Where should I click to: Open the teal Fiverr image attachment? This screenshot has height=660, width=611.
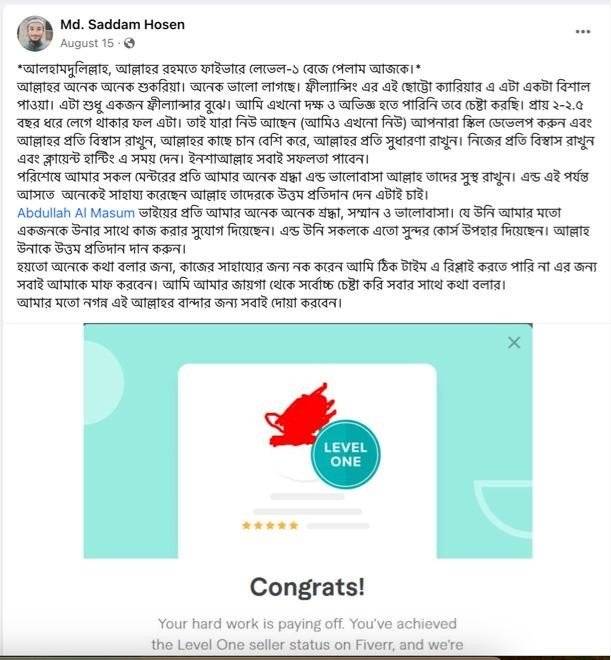coord(308,441)
